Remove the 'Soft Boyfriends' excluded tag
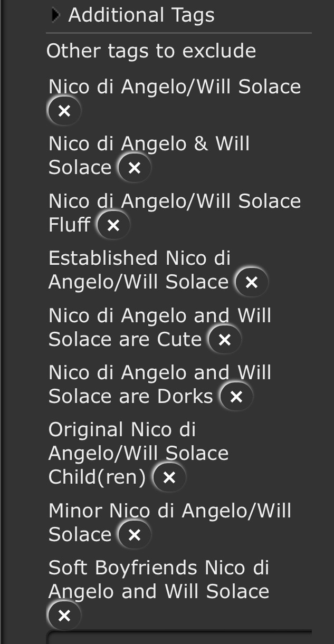 (64, 615)
